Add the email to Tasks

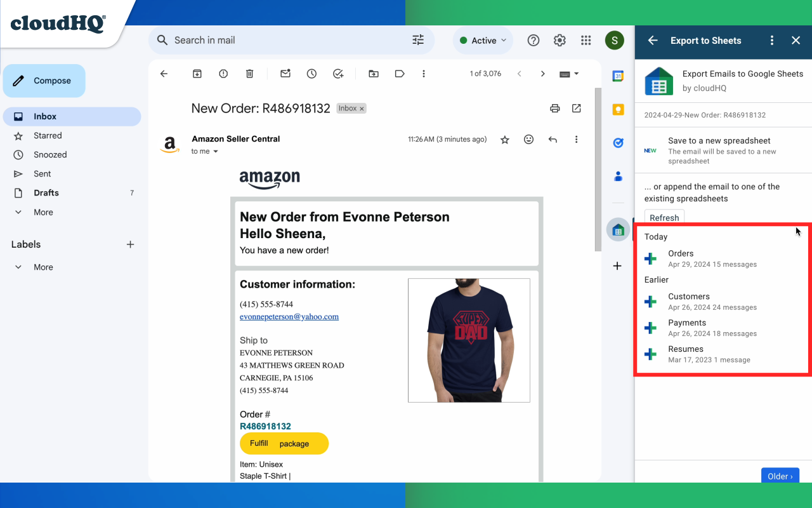click(x=338, y=74)
